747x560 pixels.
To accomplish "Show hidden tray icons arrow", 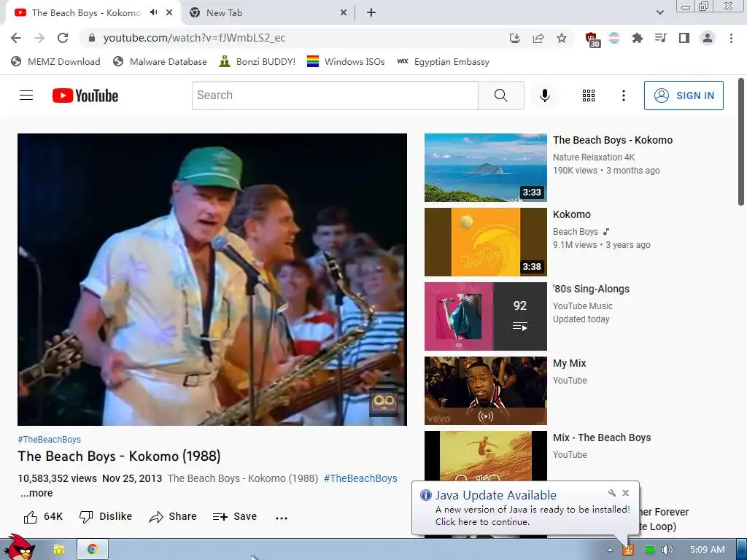I will [610, 550].
